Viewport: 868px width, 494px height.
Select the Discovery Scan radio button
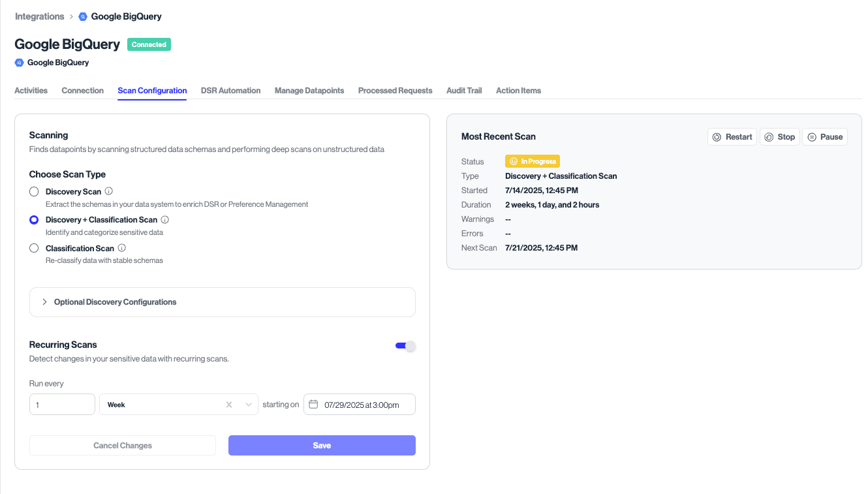[x=33, y=191]
